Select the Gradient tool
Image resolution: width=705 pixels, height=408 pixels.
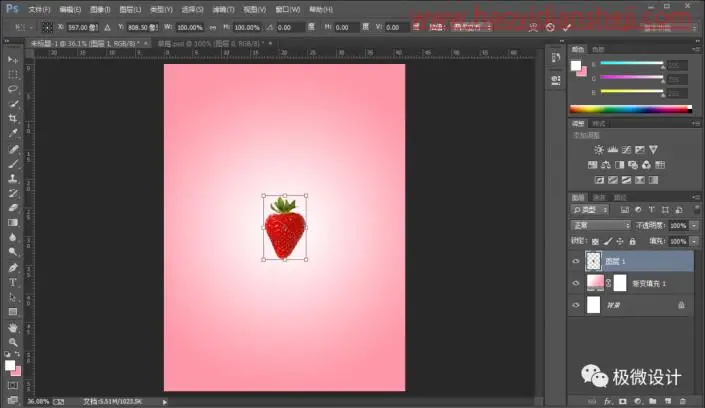[x=13, y=223]
